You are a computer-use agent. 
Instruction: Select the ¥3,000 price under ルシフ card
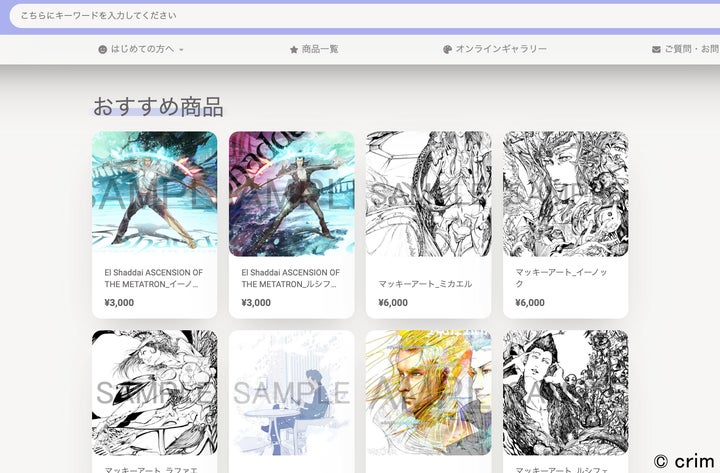pos(256,303)
